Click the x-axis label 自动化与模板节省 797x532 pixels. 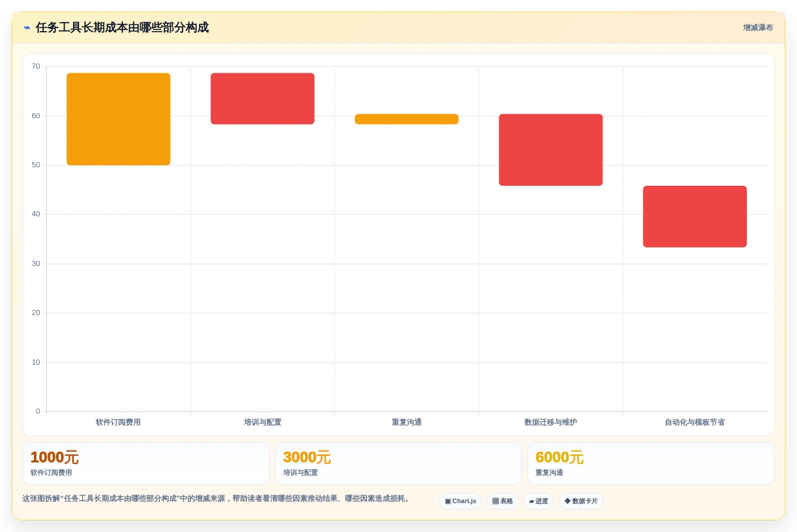click(695, 422)
